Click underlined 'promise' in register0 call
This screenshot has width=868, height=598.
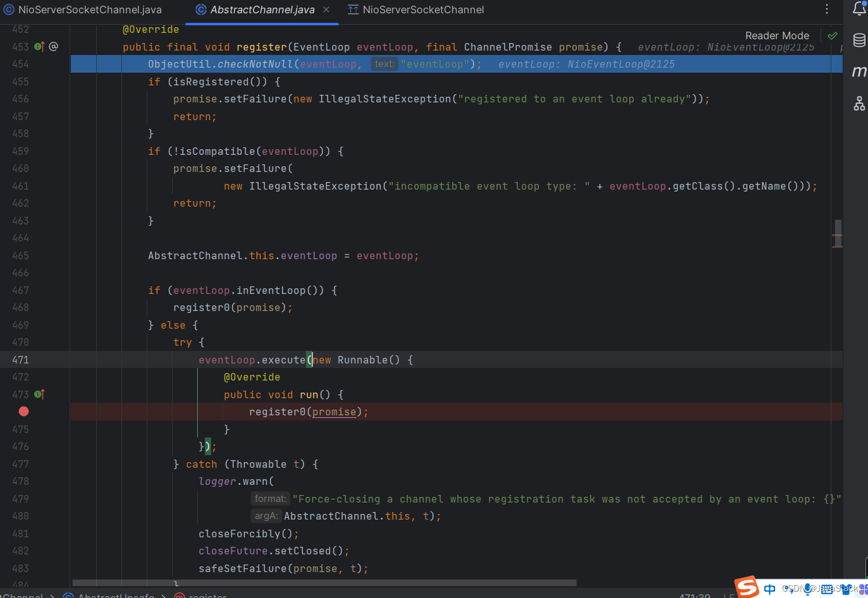(334, 412)
